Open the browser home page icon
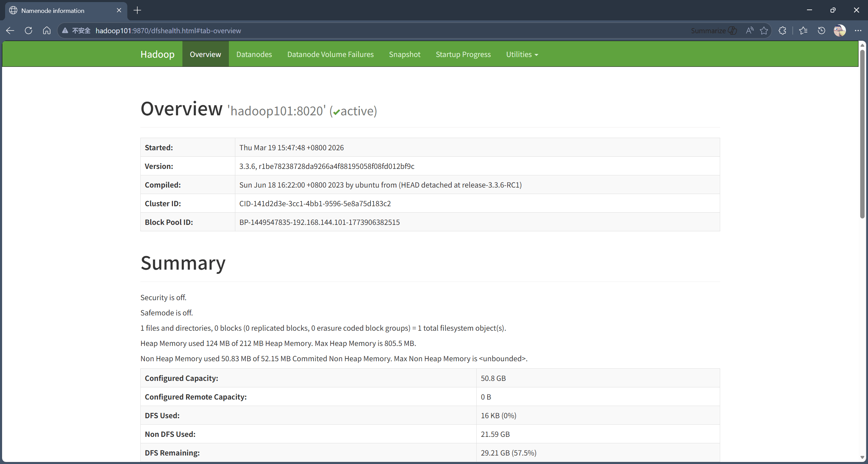Image resolution: width=868 pixels, height=464 pixels. point(47,31)
